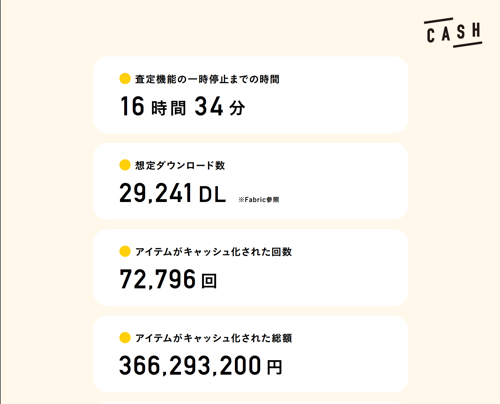500x404 pixels.
Task: Click the 想定ダウンロード数 heading text
Action: click(180, 165)
